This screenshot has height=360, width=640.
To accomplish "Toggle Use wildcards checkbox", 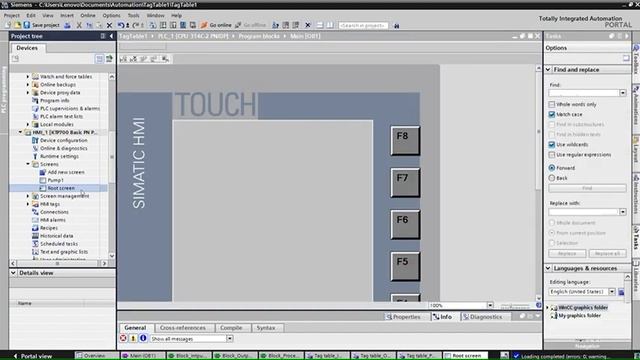I will point(552,144).
